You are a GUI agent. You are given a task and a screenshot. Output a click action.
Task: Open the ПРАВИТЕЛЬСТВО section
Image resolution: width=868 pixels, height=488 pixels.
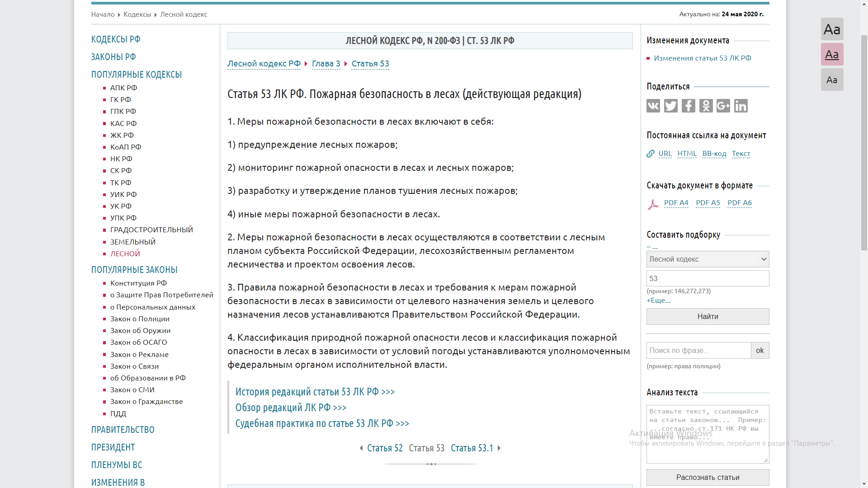[x=123, y=430]
